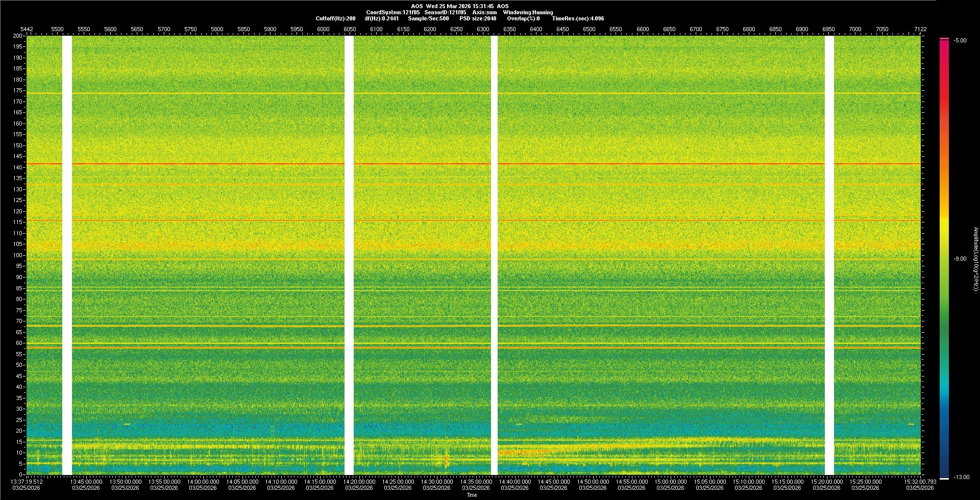Click the 15:00:00.000 time axis label
The image size is (980, 500).
pyautogui.click(x=671, y=482)
